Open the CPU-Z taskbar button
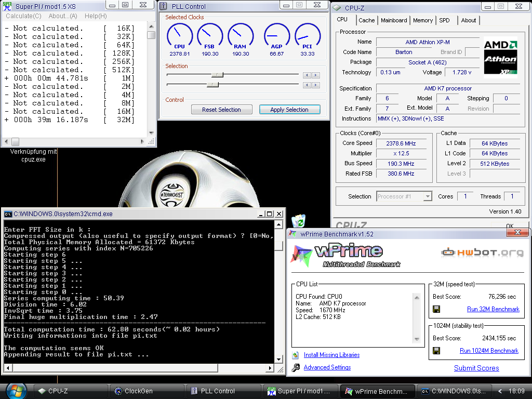Viewport: 532px width, 399px height. [71, 391]
